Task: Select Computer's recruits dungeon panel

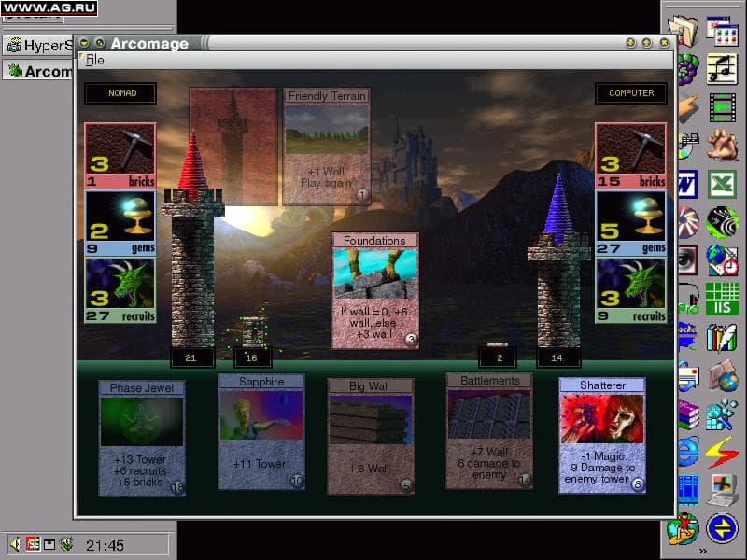Action: [631, 290]
